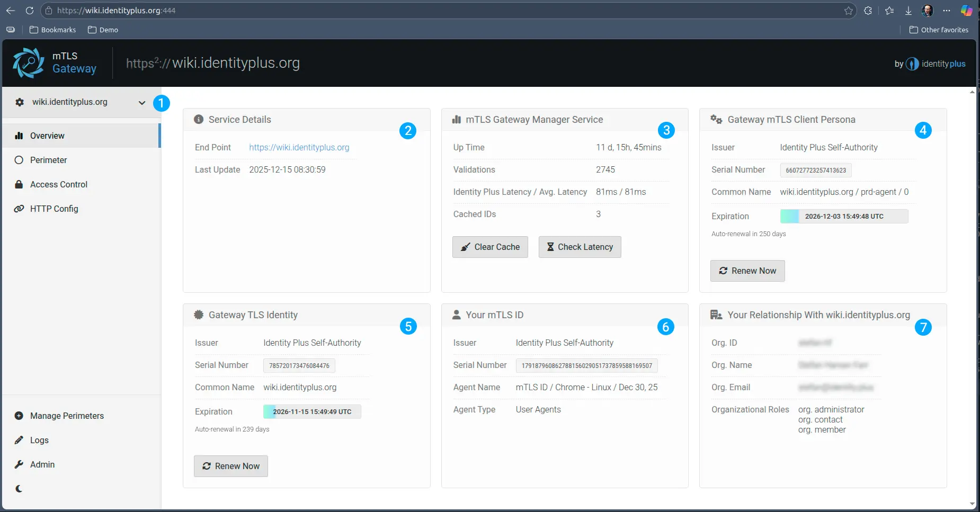Expand the wiki.identityplus.org perimeter dropdown
980x512 pixels.
pyautogui.click(x=141, y=103)
